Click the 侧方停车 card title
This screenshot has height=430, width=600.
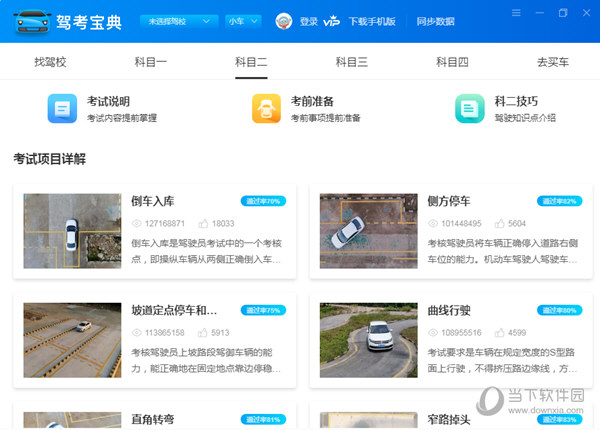[x=449, y=201]
